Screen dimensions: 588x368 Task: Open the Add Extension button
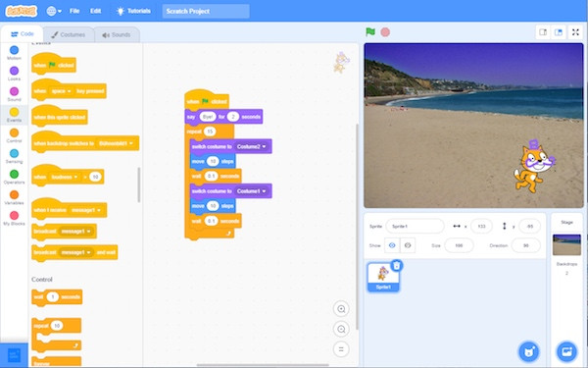[x=14, y=355]
